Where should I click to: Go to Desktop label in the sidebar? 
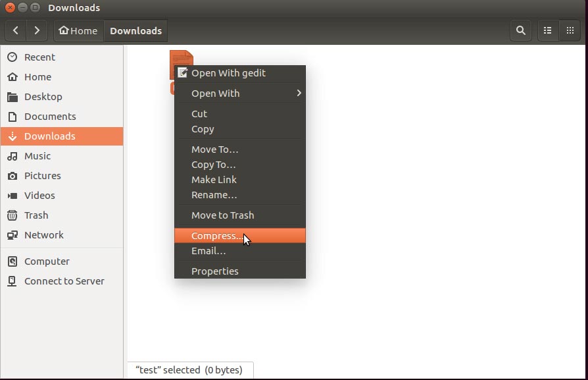(43, 97)
